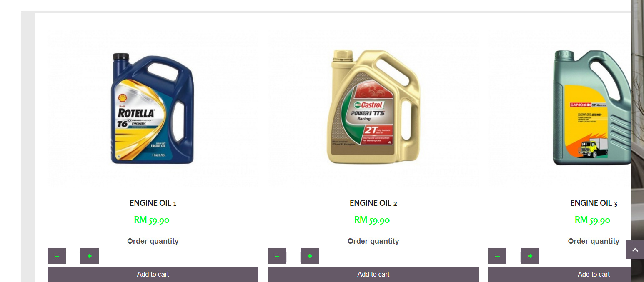
Task: Add Engine Oil 2 to cart
Action: click(x=373, y=274)
